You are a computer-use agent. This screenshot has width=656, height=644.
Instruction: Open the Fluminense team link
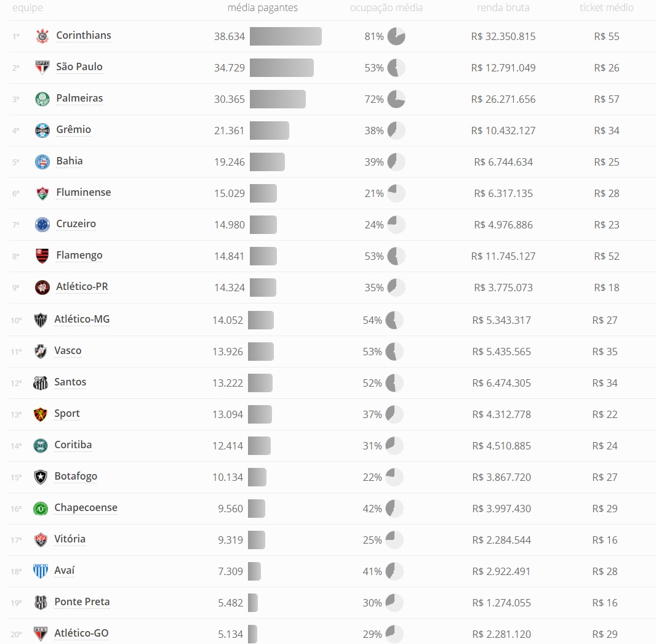(x=84, y=193)
